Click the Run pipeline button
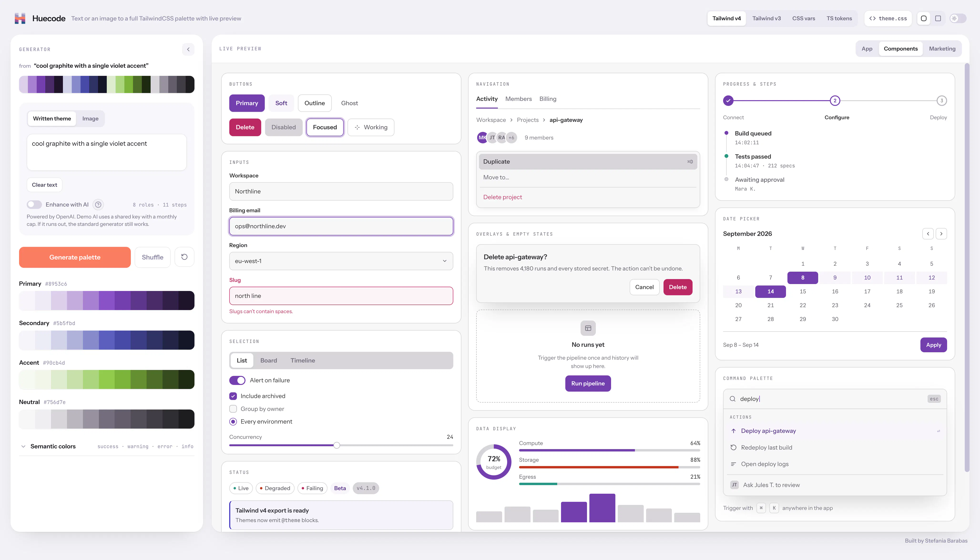 point(588,384)
